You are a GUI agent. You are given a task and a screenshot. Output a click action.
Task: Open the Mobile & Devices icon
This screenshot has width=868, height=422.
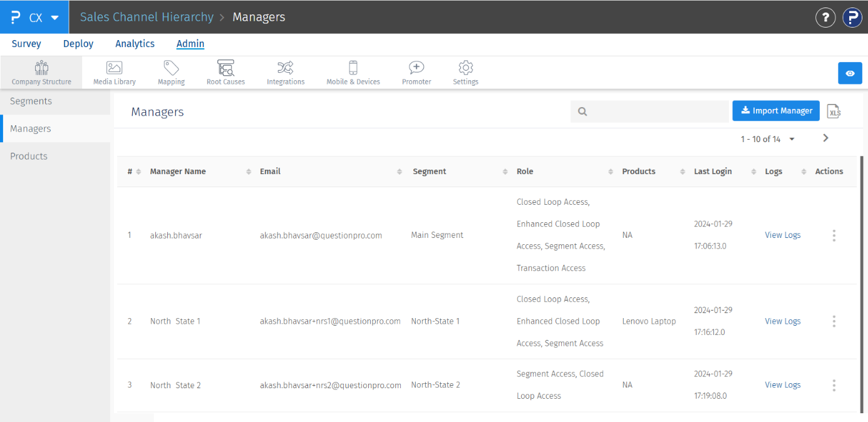coord(353,68)
